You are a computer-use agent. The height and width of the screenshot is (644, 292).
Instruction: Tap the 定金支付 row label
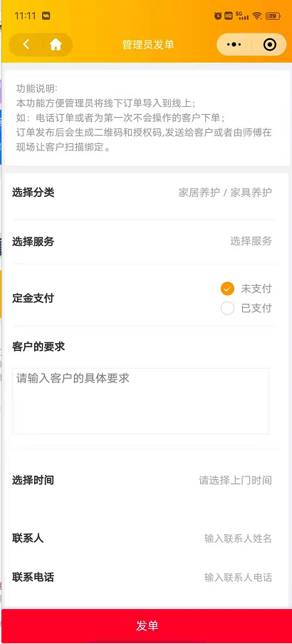pyautogui.click(x=33, y=299)
